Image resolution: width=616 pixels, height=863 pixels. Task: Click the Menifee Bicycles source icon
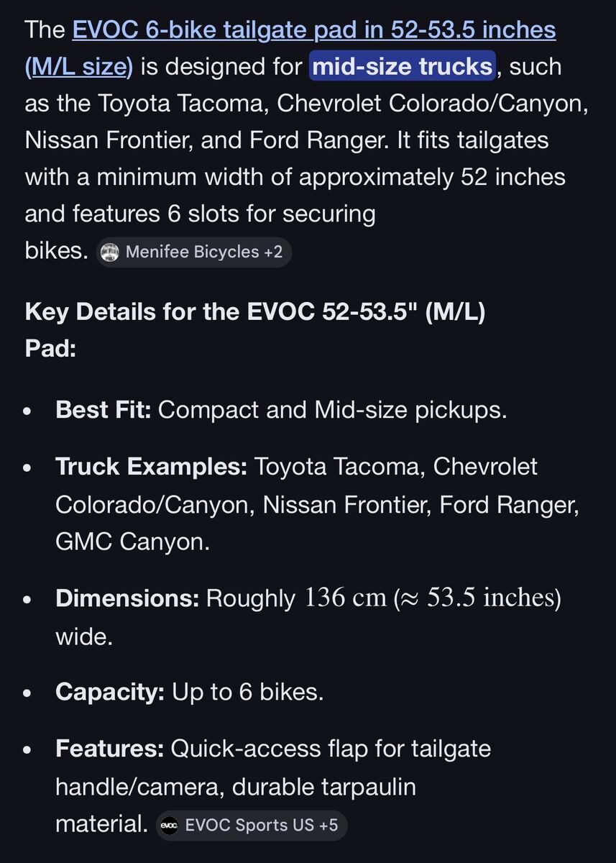pos(110,252)
